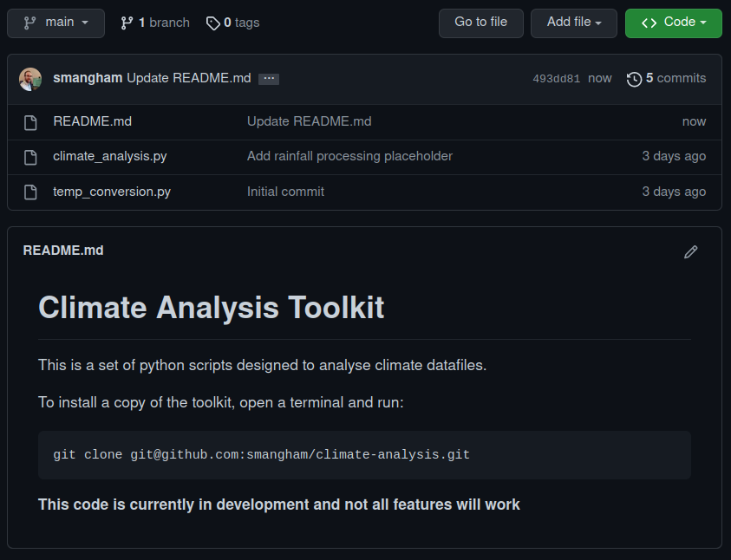Click the file icon beside temp_conversion.py
Image resolution: width=731 pixels, height=560 pixels.
(x=30, y=192)
